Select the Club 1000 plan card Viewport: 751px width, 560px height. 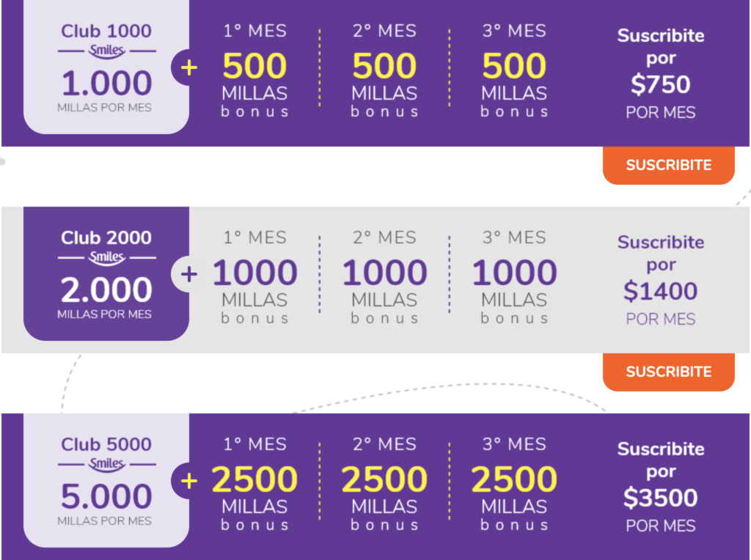pyautogui.click(x=106, y=67)
